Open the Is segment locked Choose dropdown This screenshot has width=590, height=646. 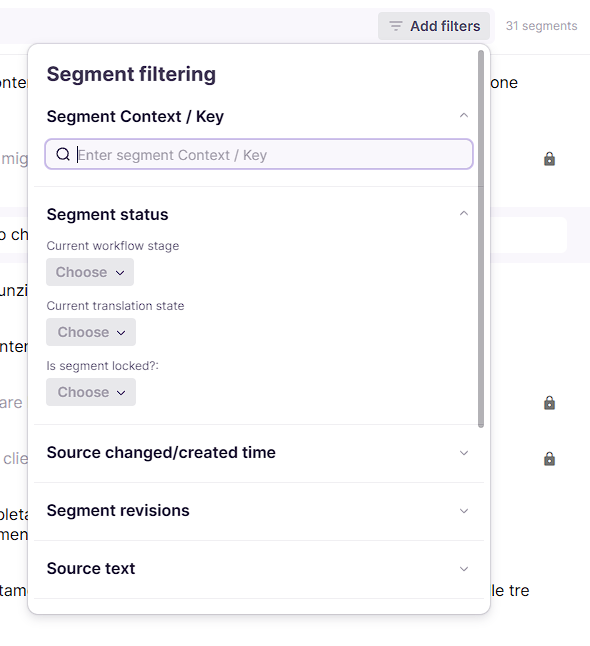(x=91, y=392)
